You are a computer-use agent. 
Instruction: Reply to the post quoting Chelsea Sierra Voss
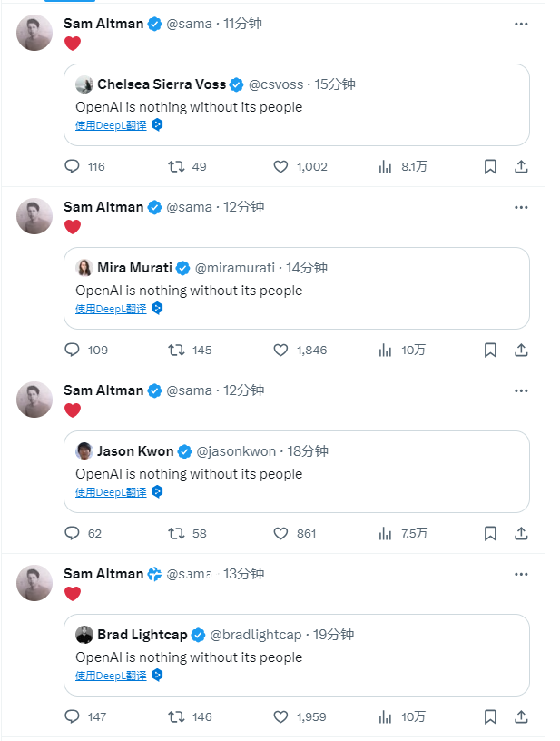pos(74,167)
